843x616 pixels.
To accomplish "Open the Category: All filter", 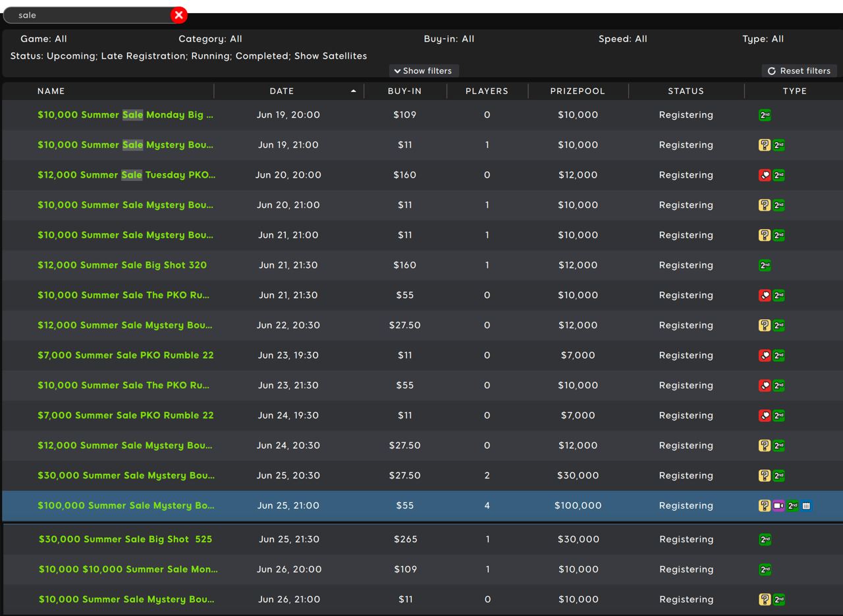I will (x=210, y=39).
